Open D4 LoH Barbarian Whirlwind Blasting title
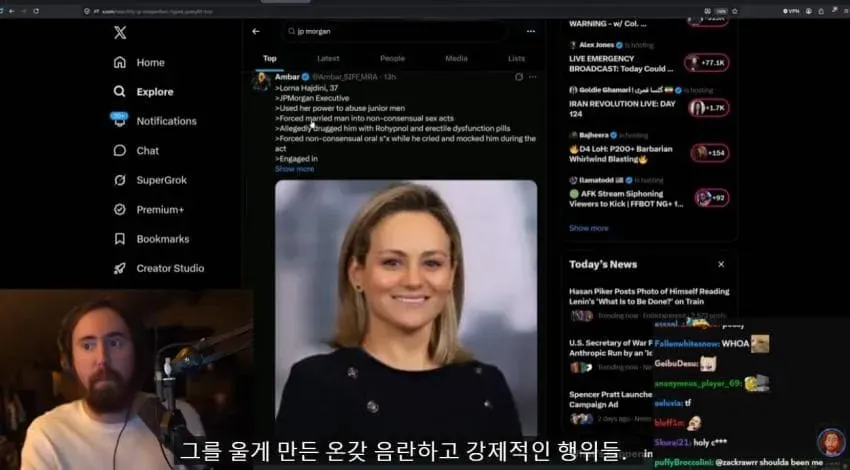This screenshot has width=850, height=470. (621, 153)
